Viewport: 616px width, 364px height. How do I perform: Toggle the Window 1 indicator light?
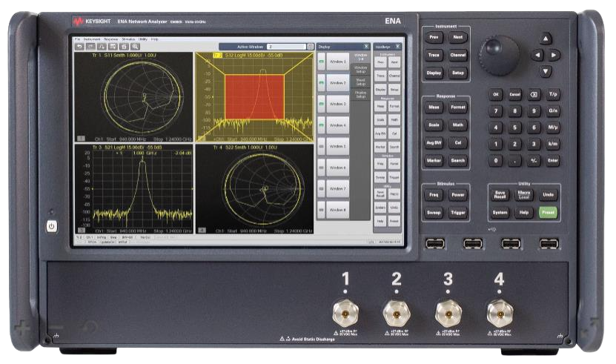tap(322, 62)
